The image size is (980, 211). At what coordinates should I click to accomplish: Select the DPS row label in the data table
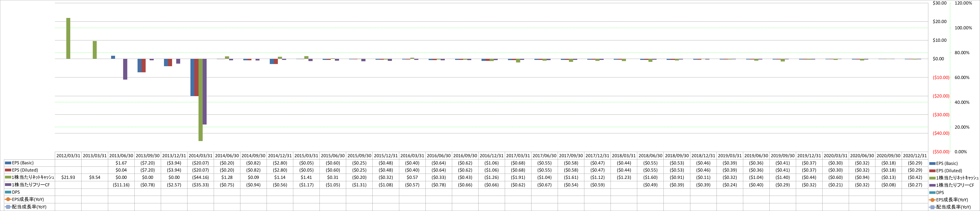pos(16,192)
